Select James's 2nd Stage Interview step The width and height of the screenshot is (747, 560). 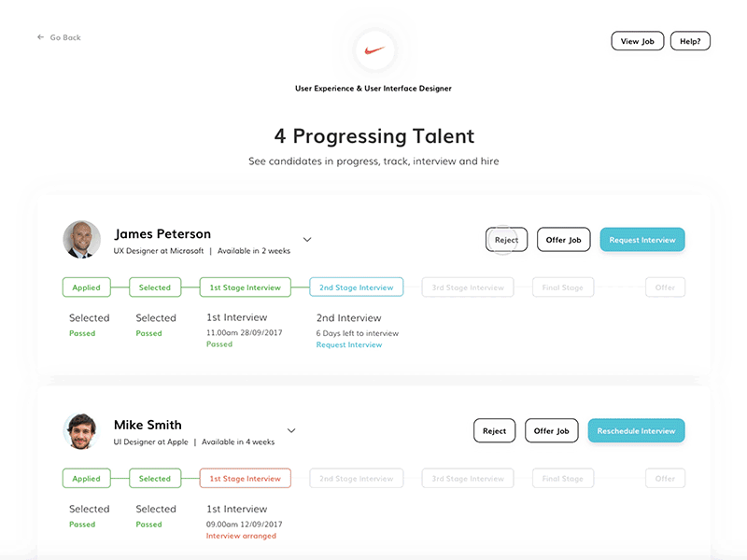click(357, 287)
